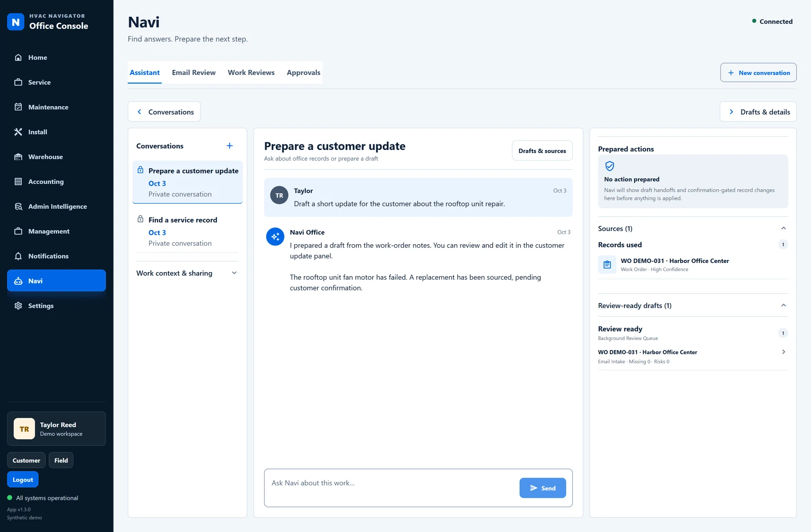Open the Work Reviews tab

[x=251, y=72]
